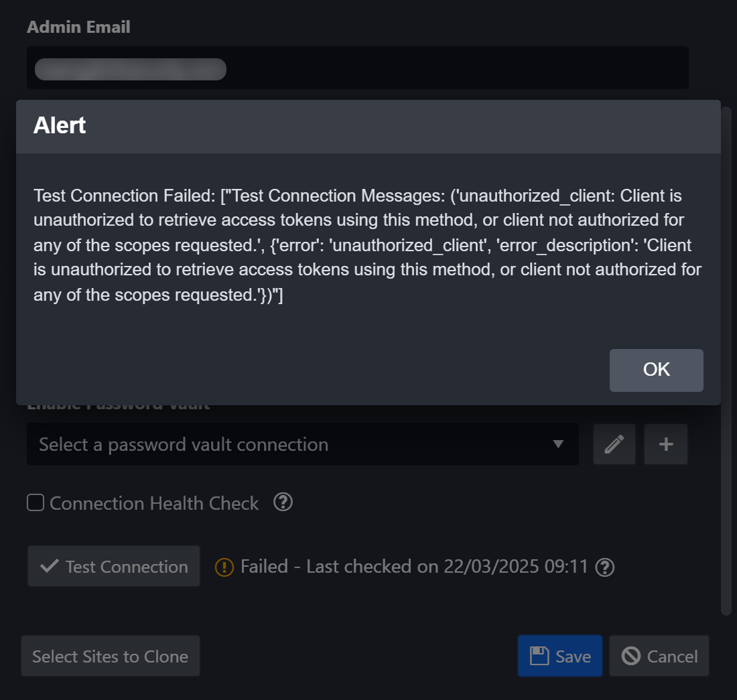Open the help icon beside Connection Health Check

[283, 502]
